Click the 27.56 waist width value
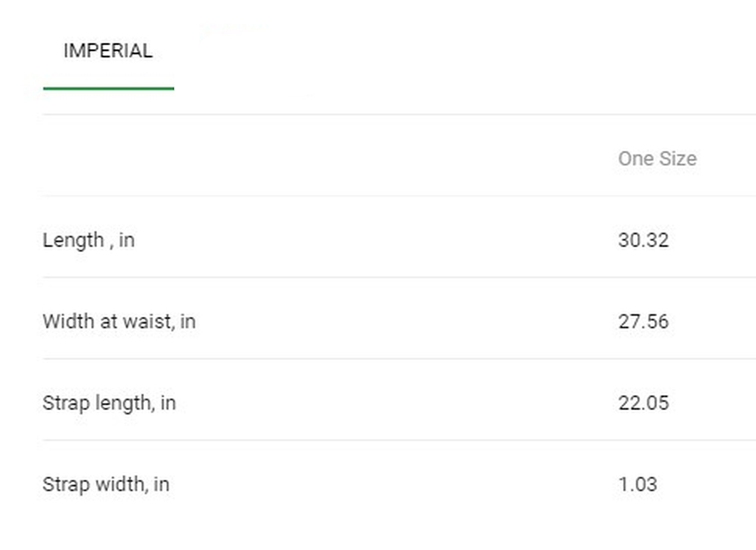The width and height of the screenshot is (756, 550). pos(643,321)
